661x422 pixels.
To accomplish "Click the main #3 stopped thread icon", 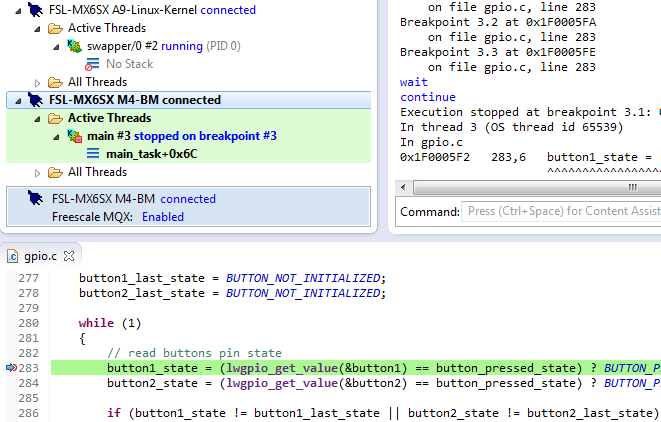I will [x=75, y=136].
